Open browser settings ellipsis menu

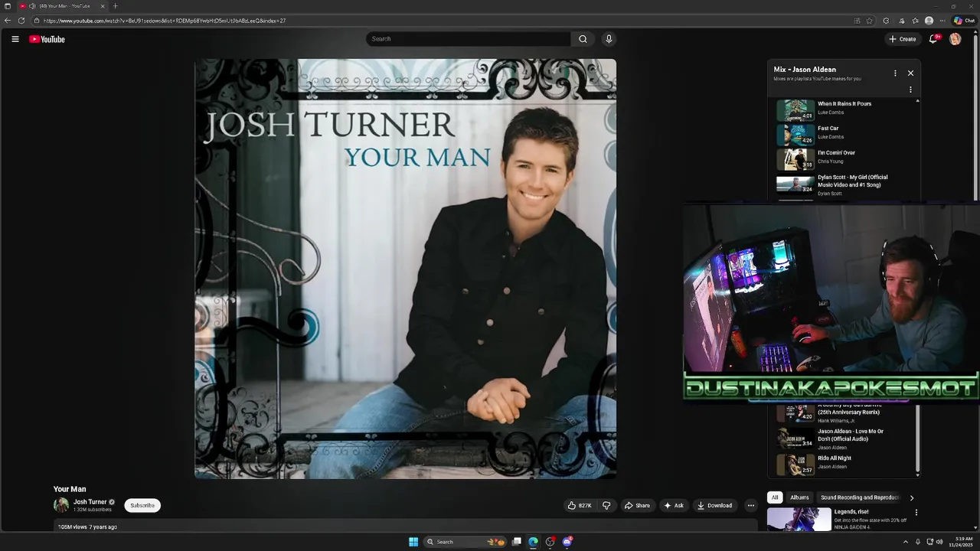[942, 21]
